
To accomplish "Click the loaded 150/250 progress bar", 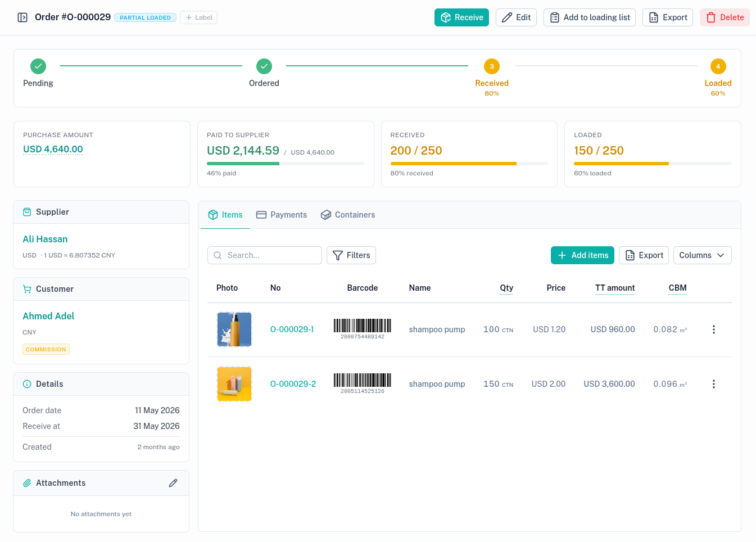I will tap(653, 164).
